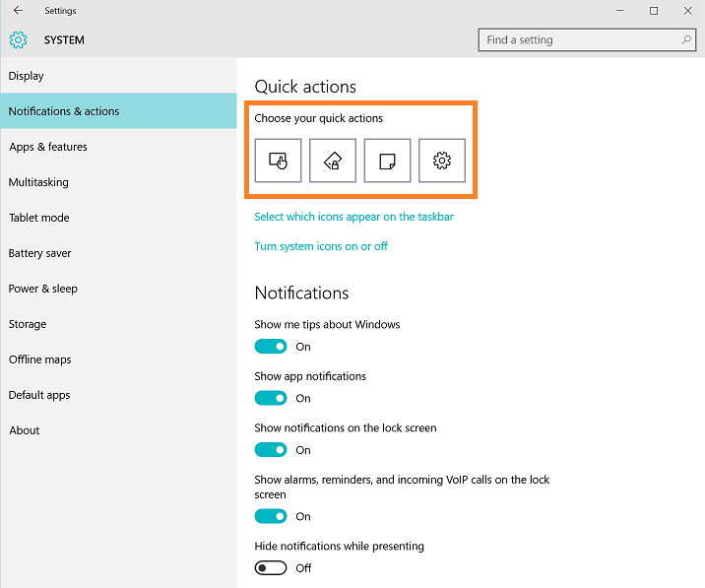
Task: Open Tablet mode settings
Action: 119,218
